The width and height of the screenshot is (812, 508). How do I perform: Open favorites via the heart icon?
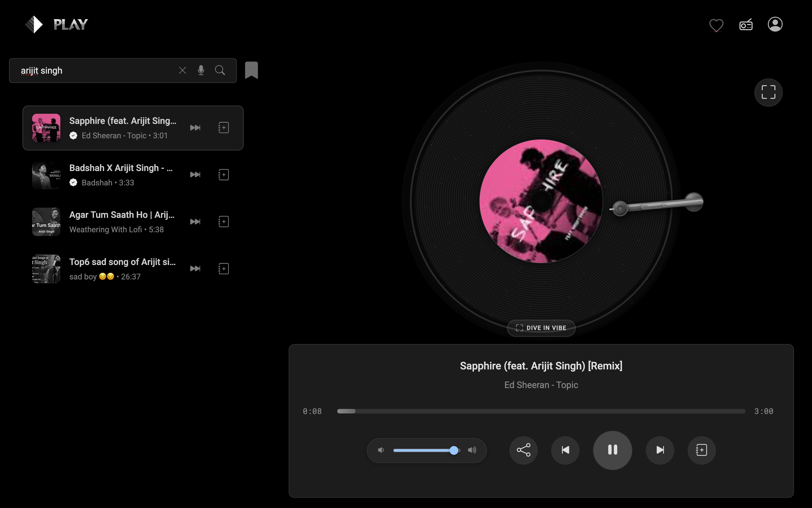(x=716, y=25)
